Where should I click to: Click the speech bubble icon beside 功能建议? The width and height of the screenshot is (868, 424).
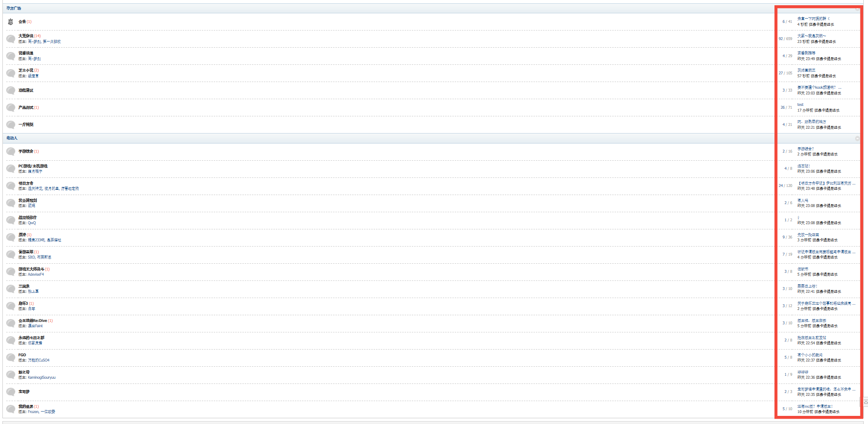[10, 91]
